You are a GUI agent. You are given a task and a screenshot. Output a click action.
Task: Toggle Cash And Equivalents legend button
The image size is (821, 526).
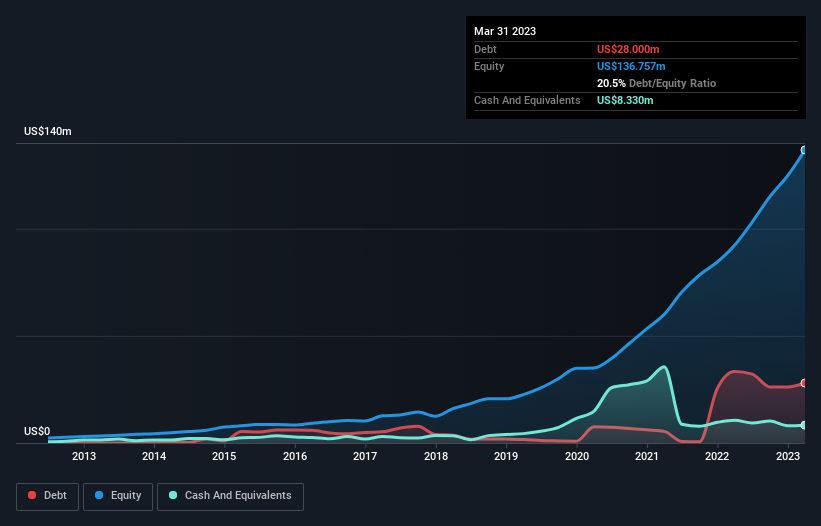tap(230, 496)
